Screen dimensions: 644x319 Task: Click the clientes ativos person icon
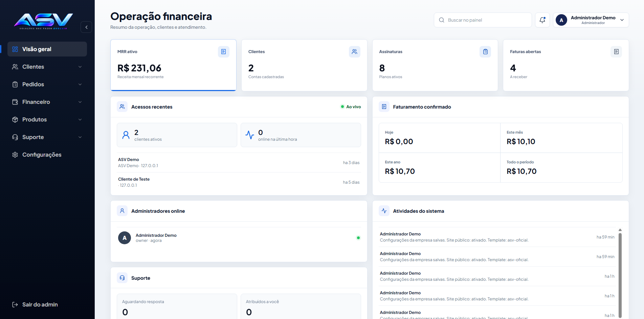126,135
